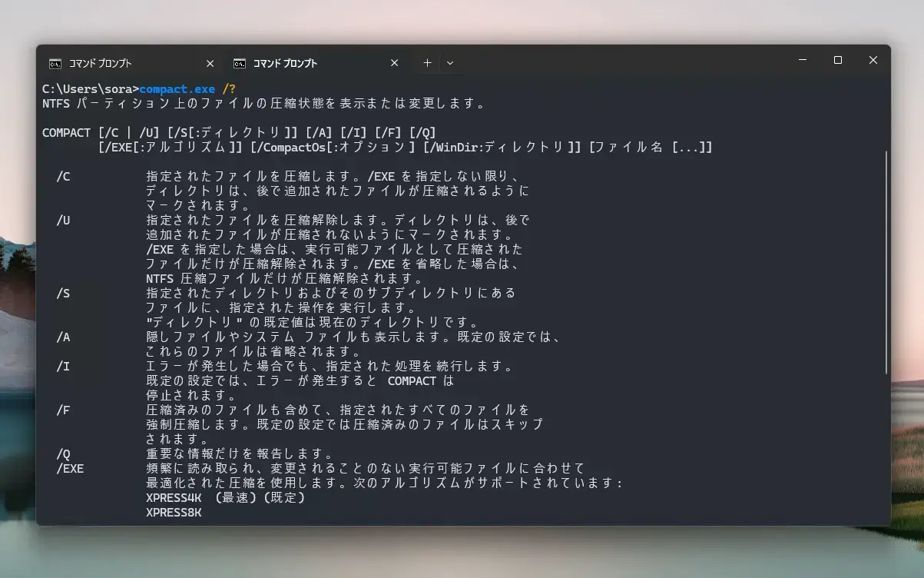The image size is (924, 578).
Task: Minimize the terminal window
Action: [x=802, y=60]
